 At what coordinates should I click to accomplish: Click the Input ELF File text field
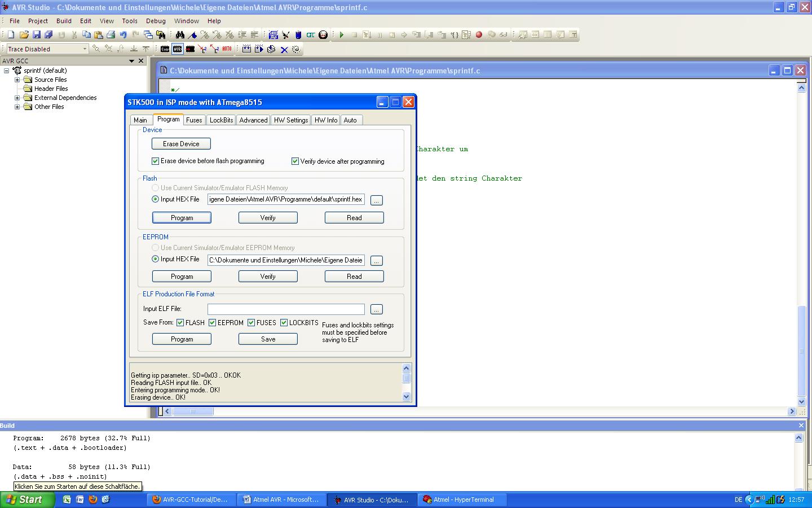click(x=286, y=309)
